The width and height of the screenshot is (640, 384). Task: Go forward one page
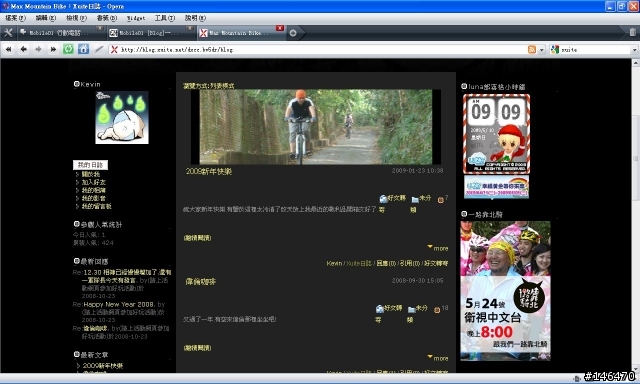pos(38,49)
